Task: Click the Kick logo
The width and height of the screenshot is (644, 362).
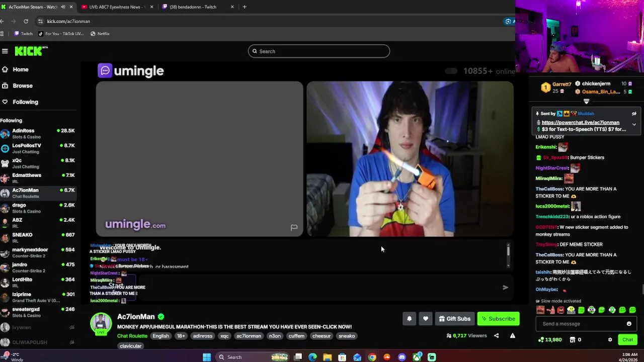Action: click(x=30, y=51)
